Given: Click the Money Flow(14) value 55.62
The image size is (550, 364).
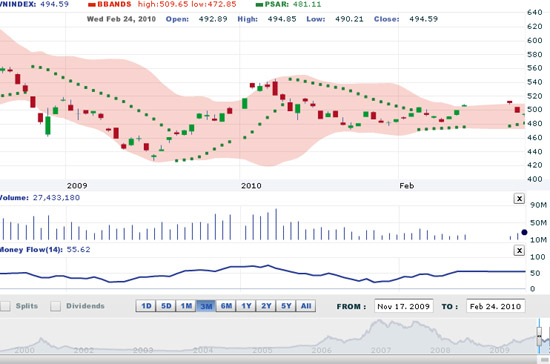Looking at the screenshot, I should (x=79, y=249).
